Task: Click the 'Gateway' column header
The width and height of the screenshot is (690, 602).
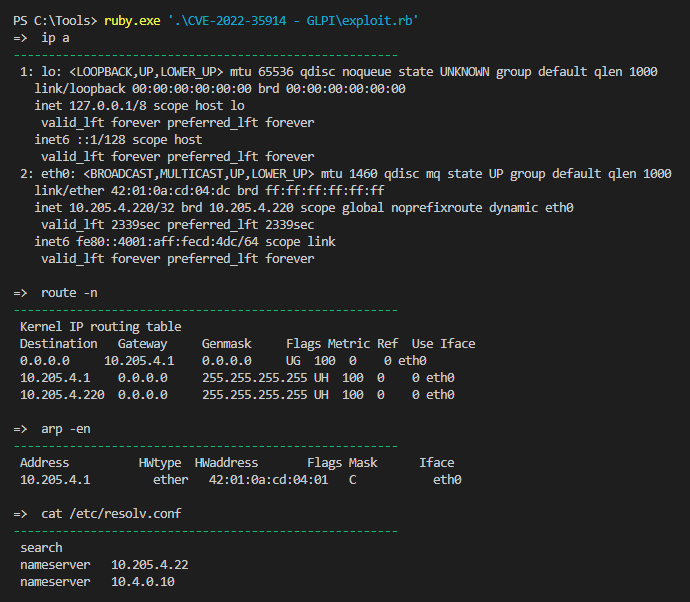Action: pos(142,344)
